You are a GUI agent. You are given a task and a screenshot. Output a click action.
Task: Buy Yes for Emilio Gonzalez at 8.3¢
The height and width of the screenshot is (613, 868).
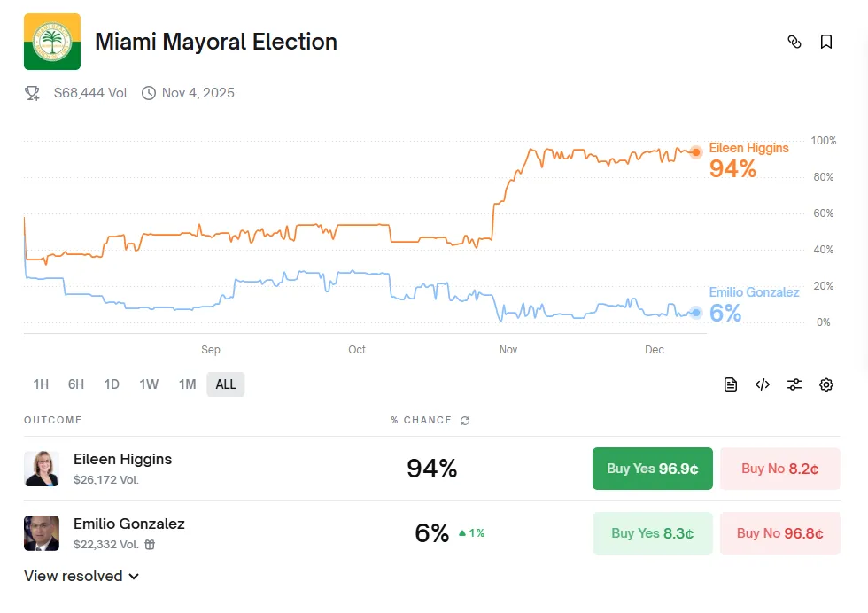(x=652, y=533)
